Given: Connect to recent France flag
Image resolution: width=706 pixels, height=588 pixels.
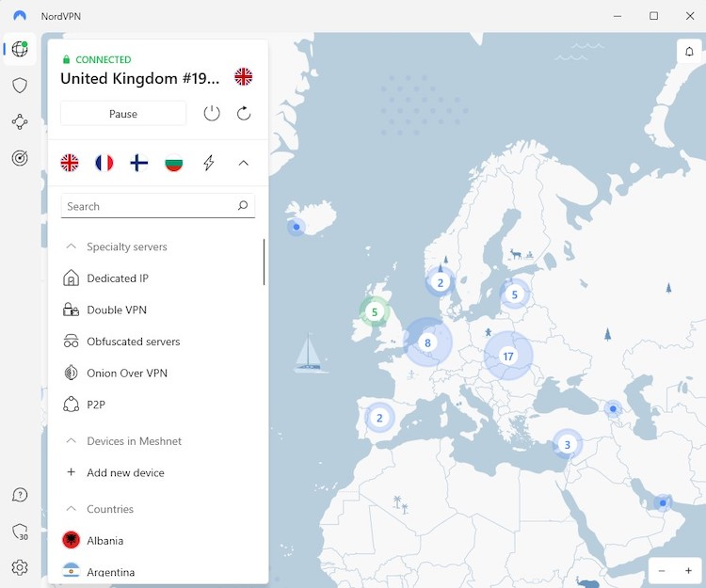Looking at the screenshot, I should coord(104,163).
